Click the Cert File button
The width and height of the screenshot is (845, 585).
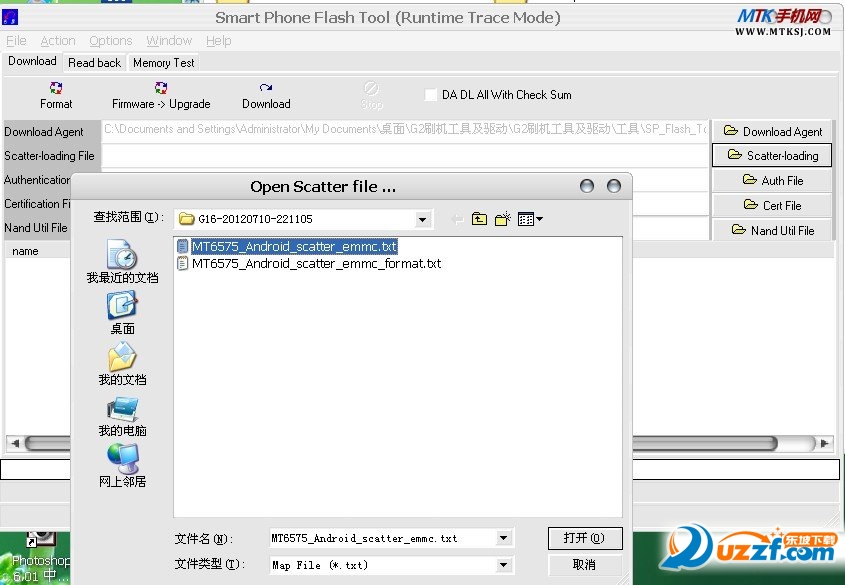point(772,205)
